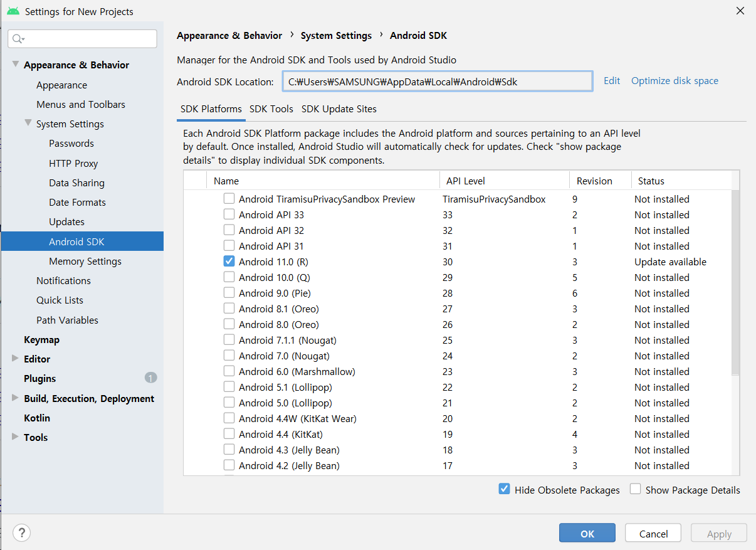Expand the Editor settings section
The height and width of the screenshot is (550, 756).
point(16,359)
